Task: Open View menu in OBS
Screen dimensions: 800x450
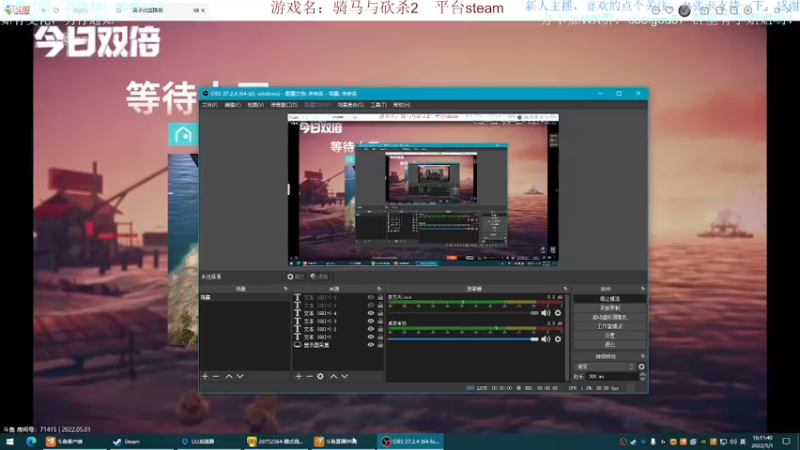Action: pos(256,105)
